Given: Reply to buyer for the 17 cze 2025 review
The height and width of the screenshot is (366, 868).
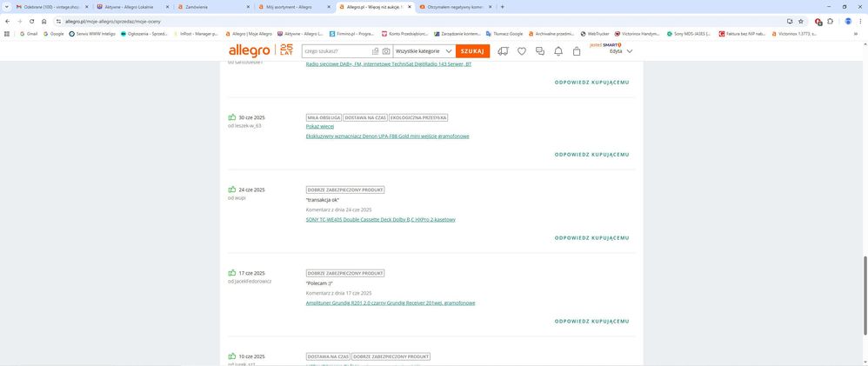Looking at the screenshot, I should [591, 321].
